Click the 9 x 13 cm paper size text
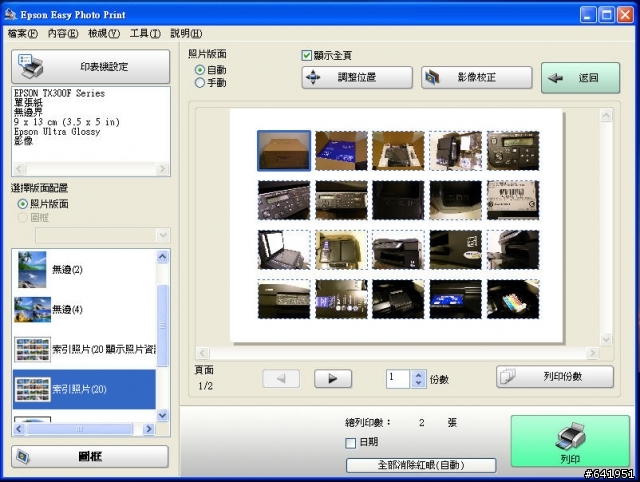Screen dimensions: 640x482 click(67, 122)
